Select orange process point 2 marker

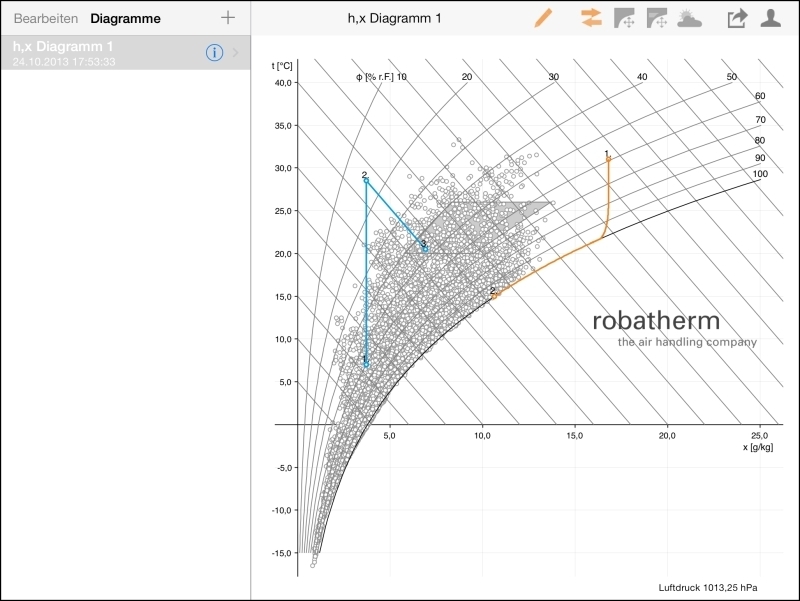[x=495, y=295]
